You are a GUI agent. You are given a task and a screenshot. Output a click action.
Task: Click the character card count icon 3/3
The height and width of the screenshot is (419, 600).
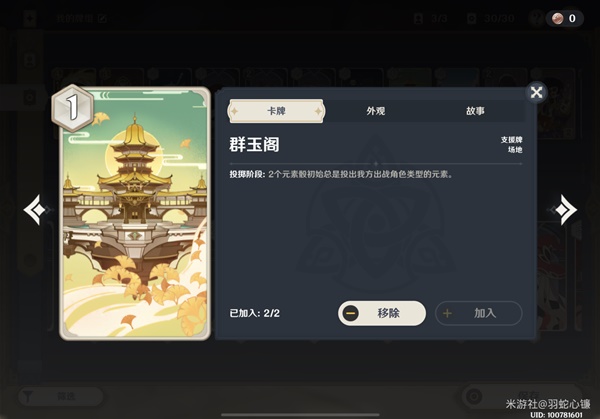point(419,18)
